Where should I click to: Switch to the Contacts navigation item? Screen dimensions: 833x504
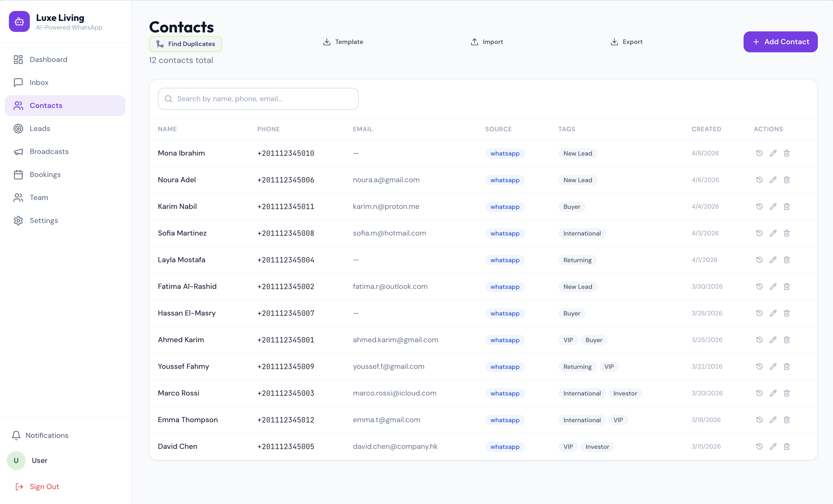[46, 105]
